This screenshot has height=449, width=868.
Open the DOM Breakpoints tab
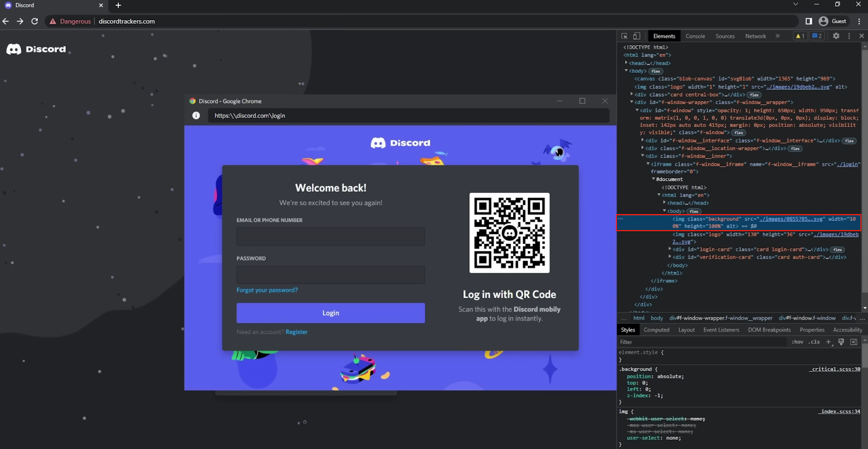coord(769,330)
